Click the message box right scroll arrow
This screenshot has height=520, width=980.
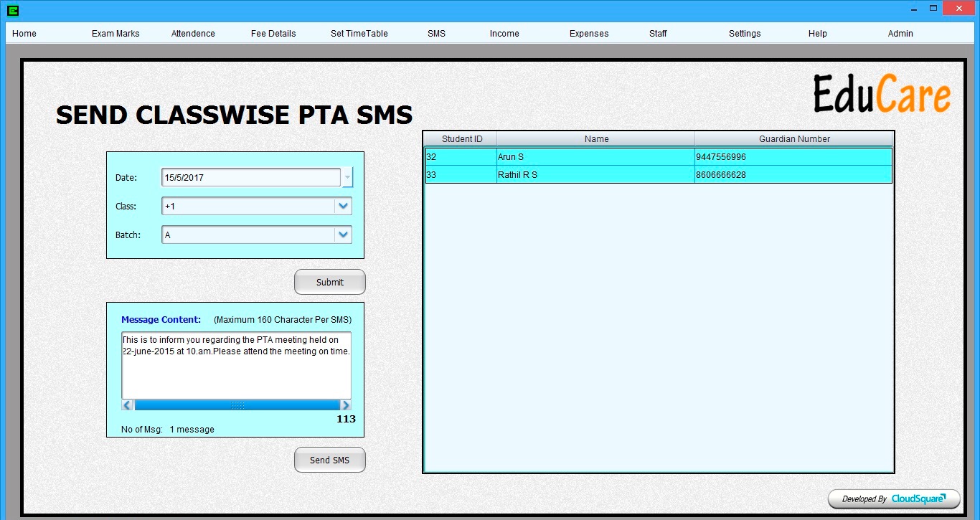point(345,405)
